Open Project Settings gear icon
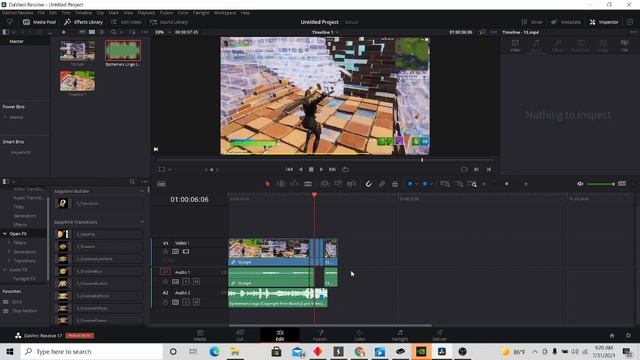640x360 pixels. (628, 336)
